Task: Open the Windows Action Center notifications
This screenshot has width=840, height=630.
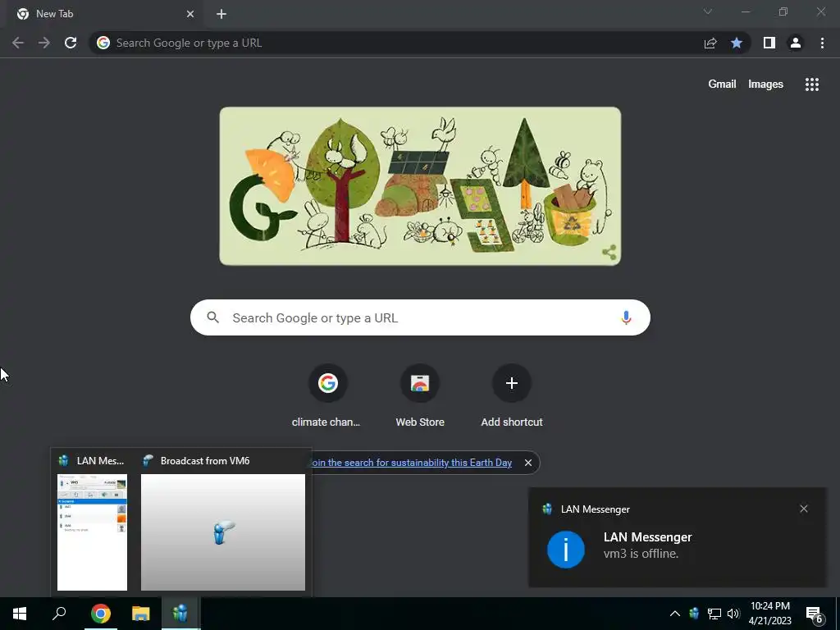Action: (815, 614)
